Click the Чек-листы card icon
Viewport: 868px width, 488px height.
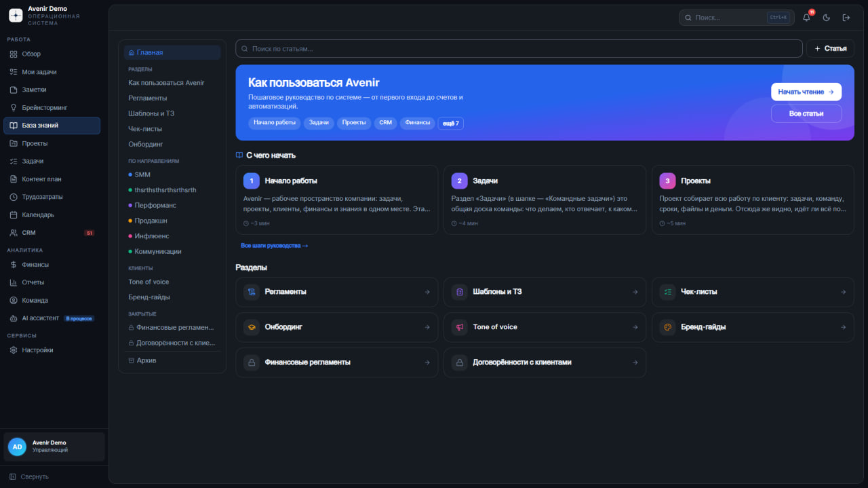pyautogui.click(x=668, y=292)
